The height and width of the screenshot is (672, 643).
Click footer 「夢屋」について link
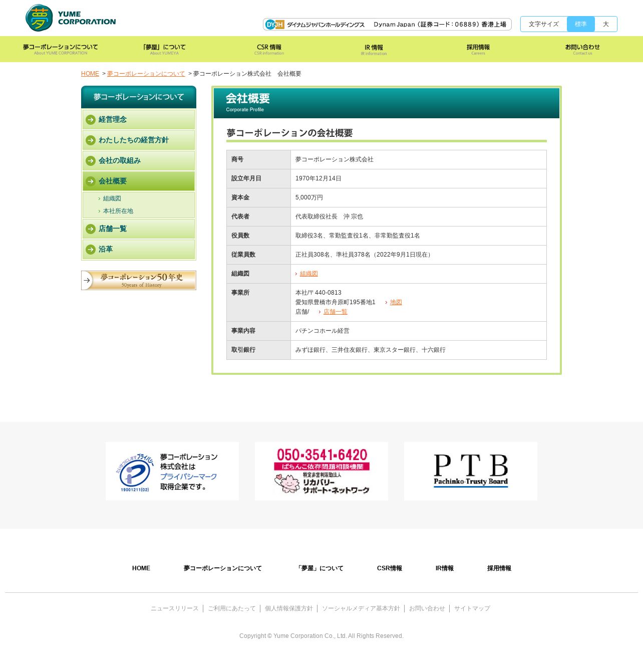tap(319, 568)
